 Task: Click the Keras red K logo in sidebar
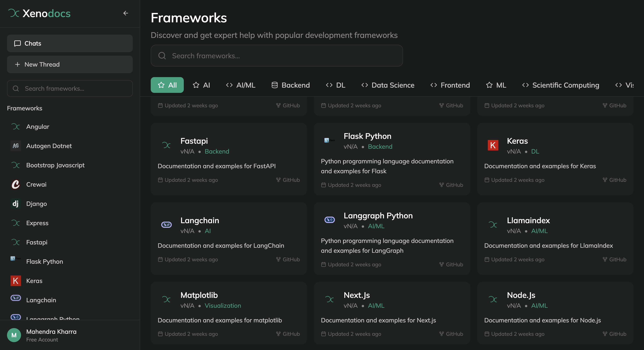point(16,281)
